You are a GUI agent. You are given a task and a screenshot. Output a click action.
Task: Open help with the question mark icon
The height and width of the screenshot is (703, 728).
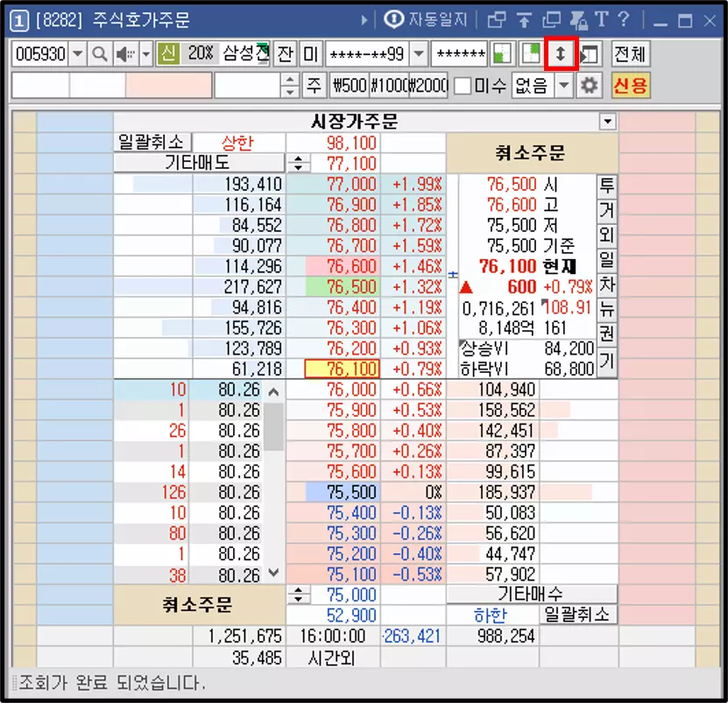(x=624, y=19)
